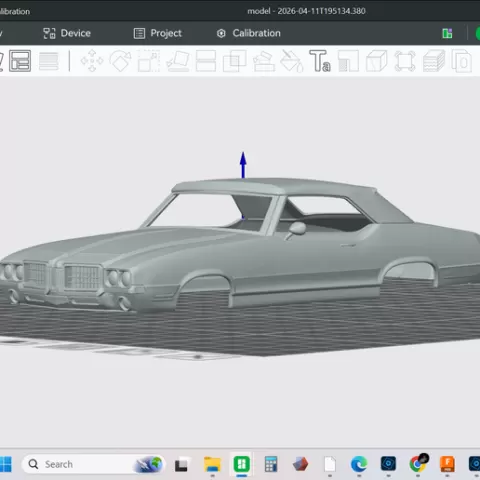Activate the Scale tool
This screenshot has height=480, width=480.
tap(149, 61)
